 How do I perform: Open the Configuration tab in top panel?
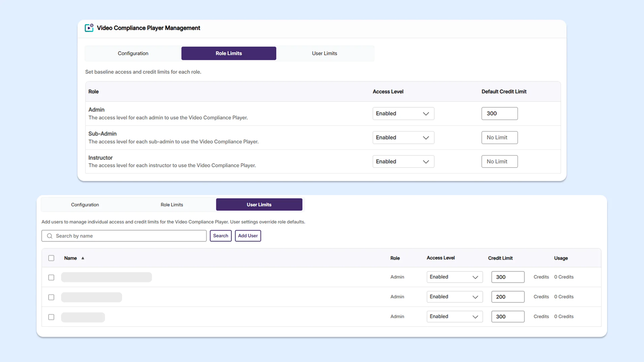tap(133, 53)
